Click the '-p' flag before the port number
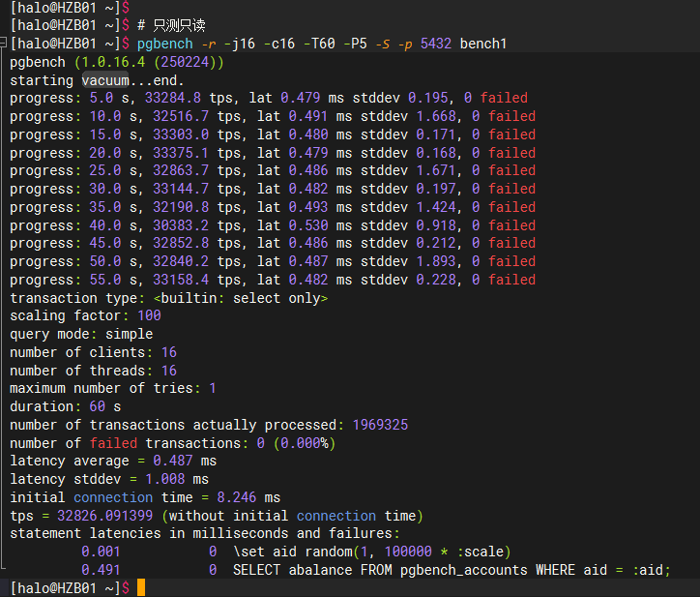 tap(405, 44)
